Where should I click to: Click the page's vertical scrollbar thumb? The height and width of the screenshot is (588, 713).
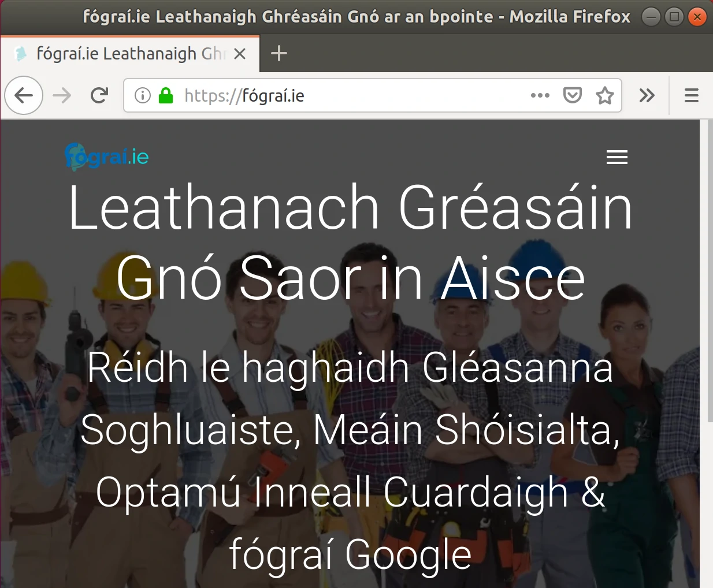pos(710,271)
